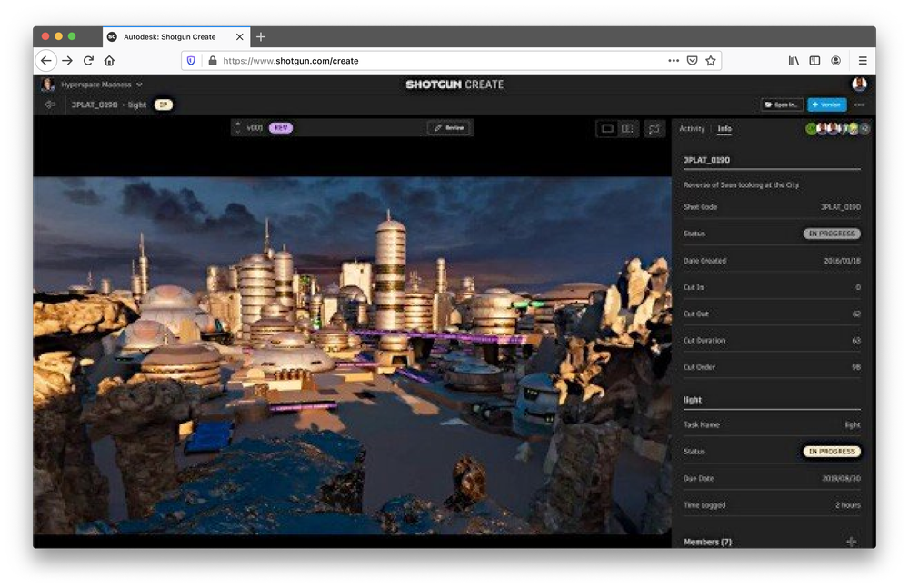Image resolution: width=909 pixels, height=588 pixels.
Task: Click the Task Name value light
Action: (853, 425)
